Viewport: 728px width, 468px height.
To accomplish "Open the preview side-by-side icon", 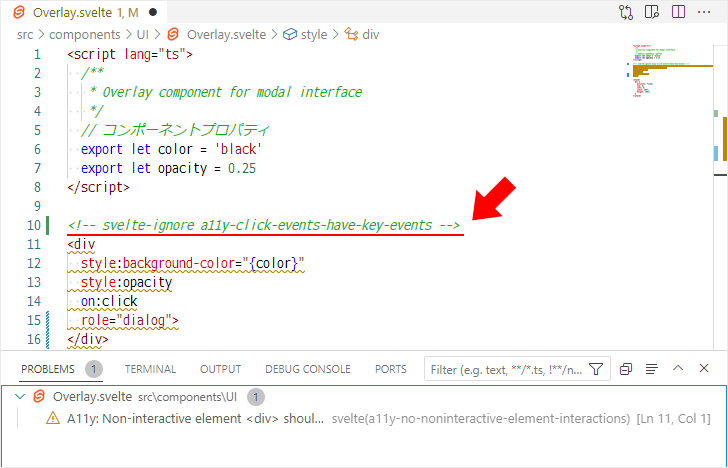I will (x=652, y=13).
